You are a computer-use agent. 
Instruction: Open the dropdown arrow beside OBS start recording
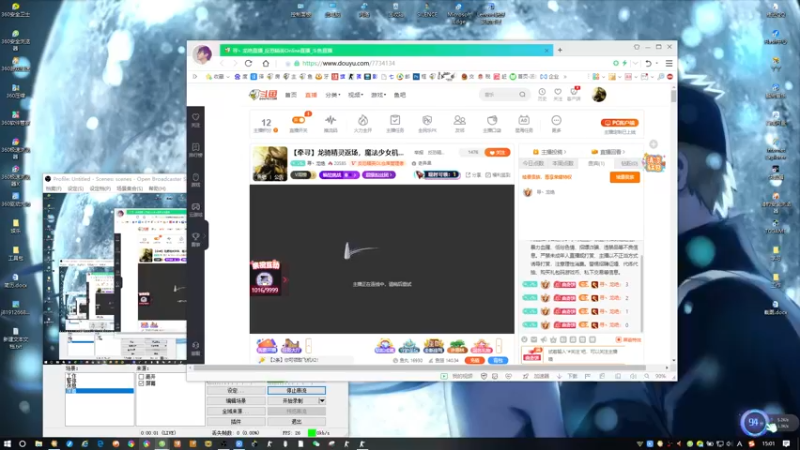[322, 401]
